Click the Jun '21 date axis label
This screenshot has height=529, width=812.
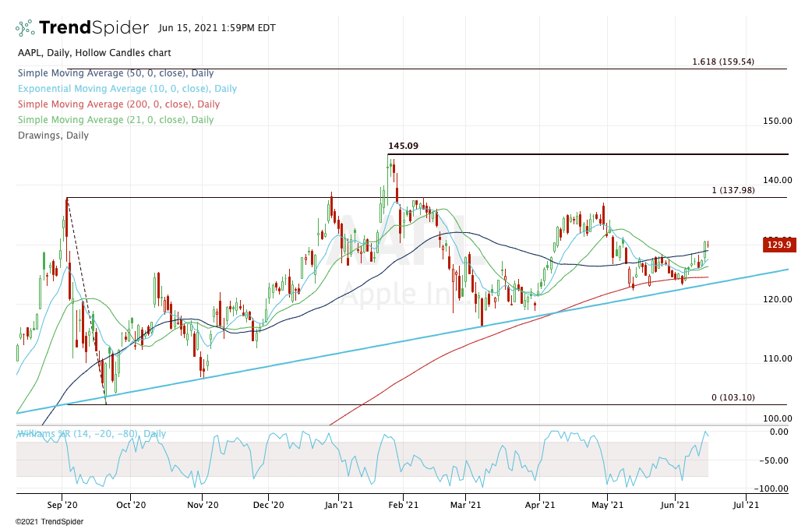coord(676,505)
